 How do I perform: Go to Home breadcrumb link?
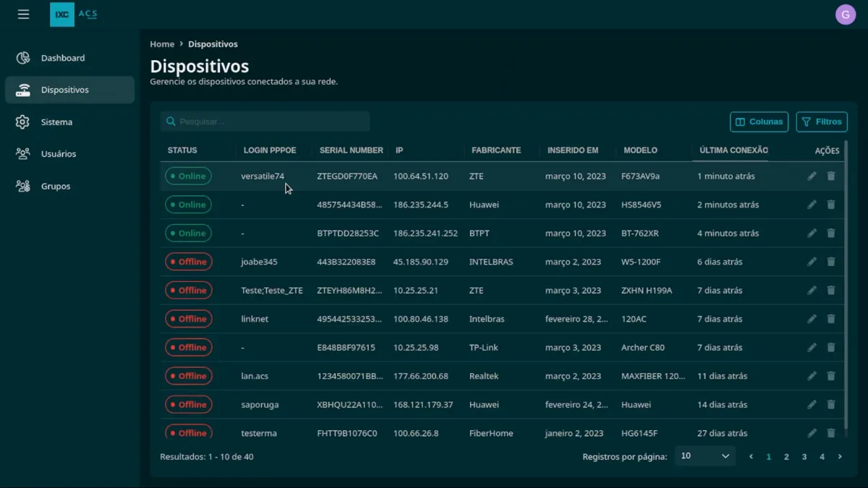(162, 44)
